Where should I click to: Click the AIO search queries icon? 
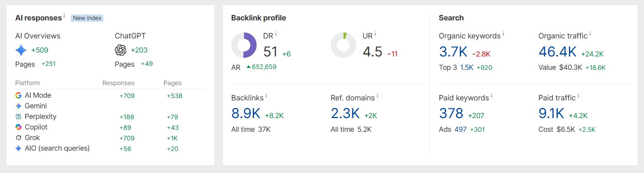[18, 148]
